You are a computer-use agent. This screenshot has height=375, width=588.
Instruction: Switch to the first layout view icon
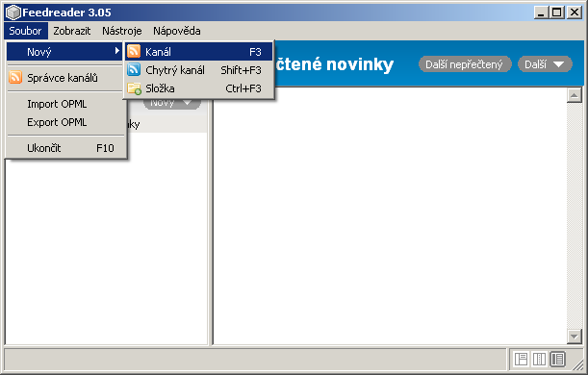tap(521, 360)
